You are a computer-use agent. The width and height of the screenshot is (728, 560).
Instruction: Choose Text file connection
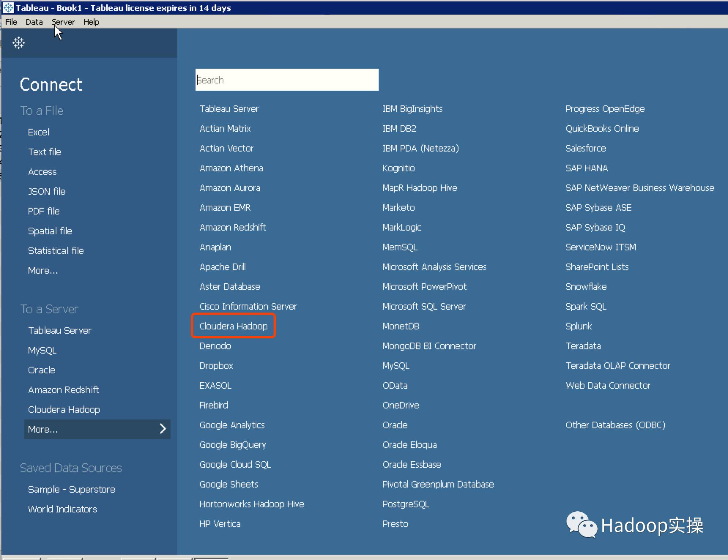pos(45,152)
